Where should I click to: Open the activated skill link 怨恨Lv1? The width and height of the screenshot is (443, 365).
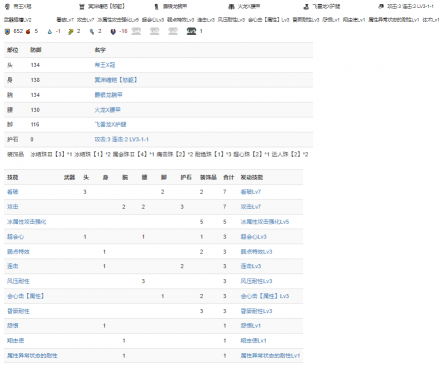click(251, 325)
